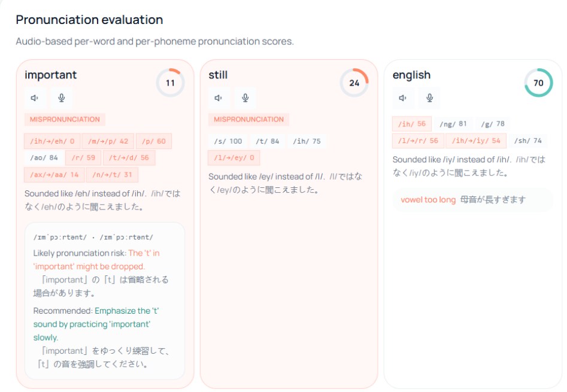Select the /ih/→/eh/ 0 phoneme chip
The height and width of the screenshot is (392, 567).
coord(52,141)
